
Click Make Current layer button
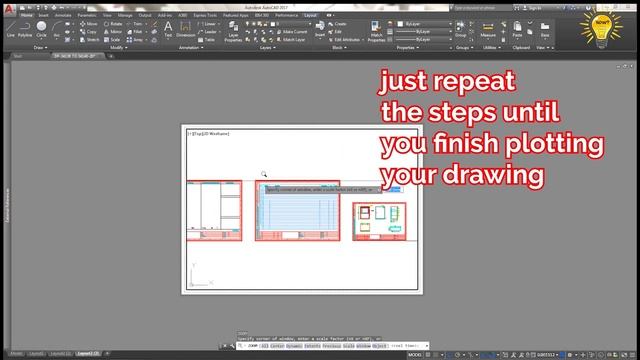292,32
